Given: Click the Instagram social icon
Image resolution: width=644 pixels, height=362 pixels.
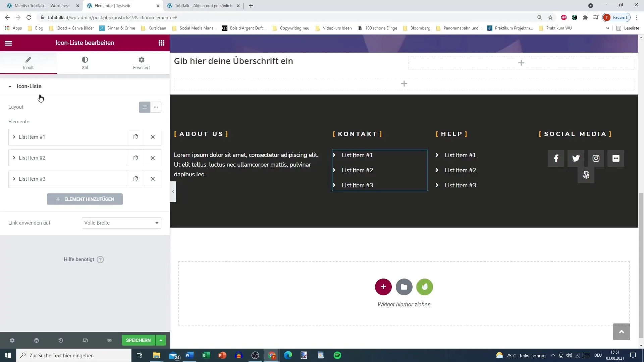Looking at the screenshot, I should tap(596, 158).
